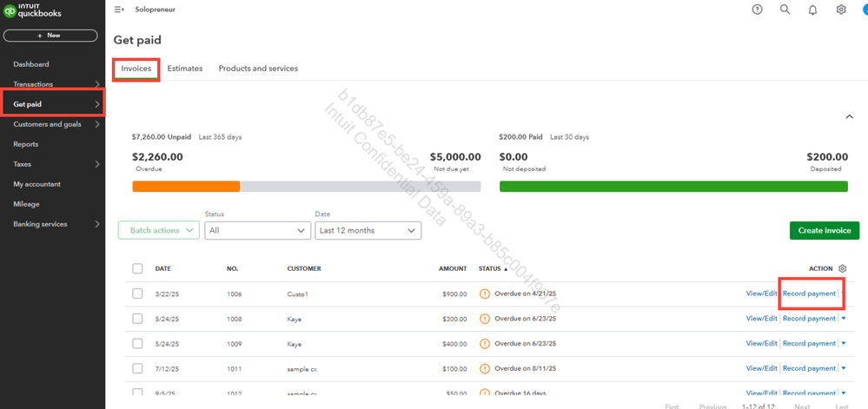The height and width of the screenshot is (409, 868).
Task: Click the overdue warning icon for invoice 1008
Action: tap(485, 318)
